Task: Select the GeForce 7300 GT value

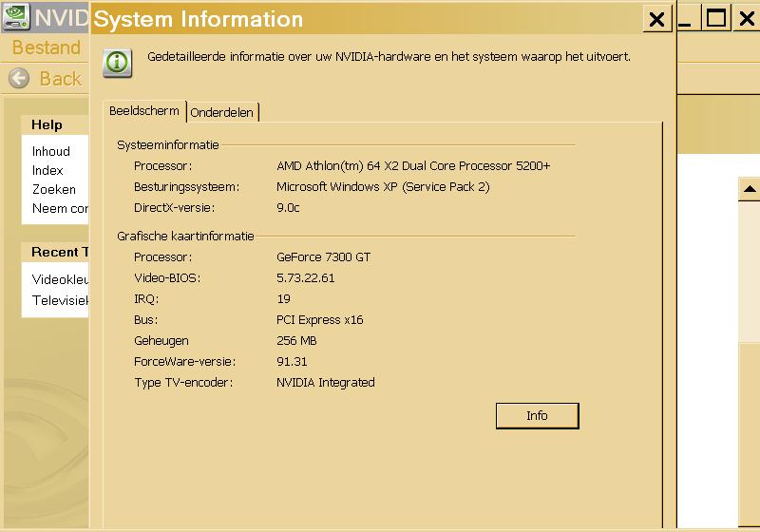Action: 323,257
